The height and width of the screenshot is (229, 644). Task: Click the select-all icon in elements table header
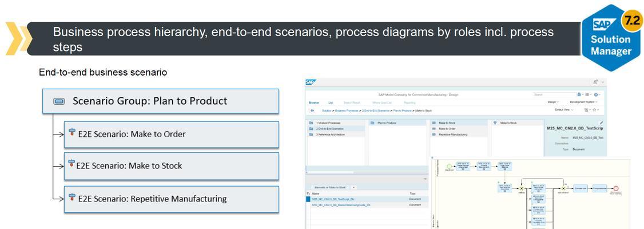point(308,194)
